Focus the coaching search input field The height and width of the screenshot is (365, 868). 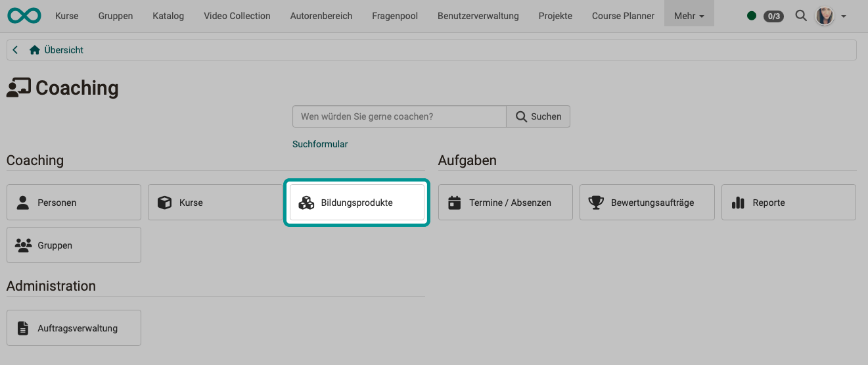(399, 116)
